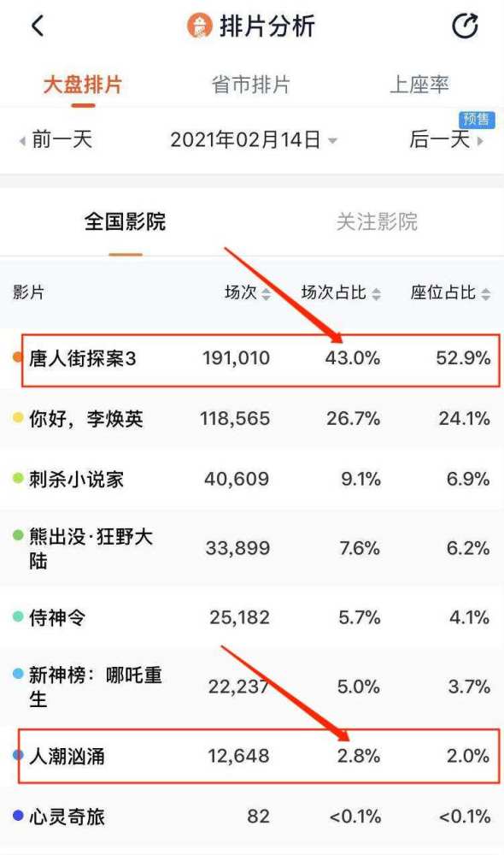Sort by 场次 using its sort arrows
Viewport: 504px width, 855px height.
coord(266,294)
